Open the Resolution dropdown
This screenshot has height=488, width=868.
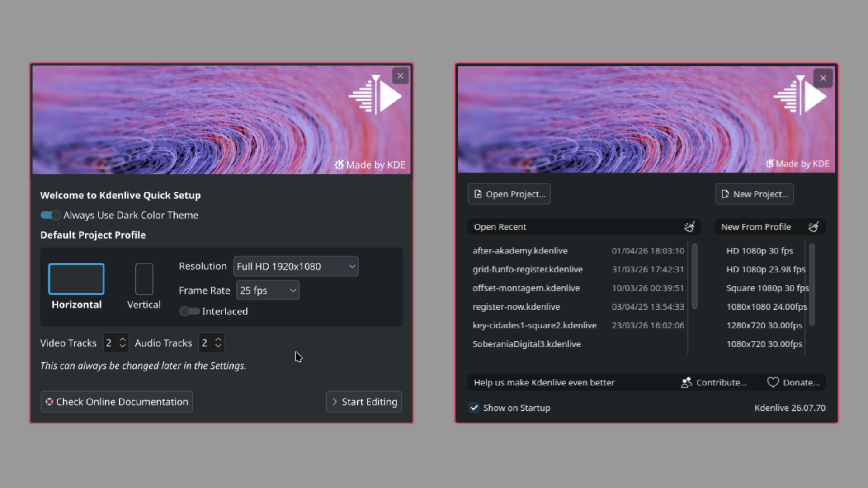[x=296, y=267]
